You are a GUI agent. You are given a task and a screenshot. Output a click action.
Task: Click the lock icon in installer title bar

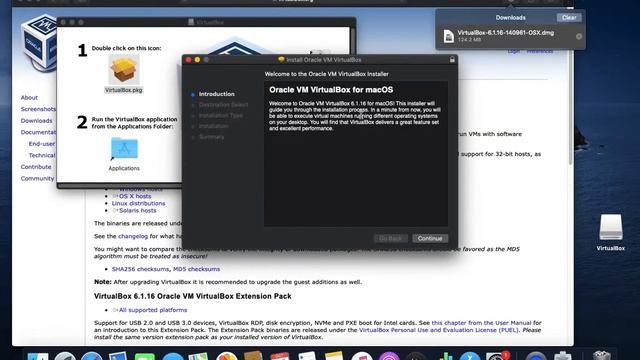[452, 60]
